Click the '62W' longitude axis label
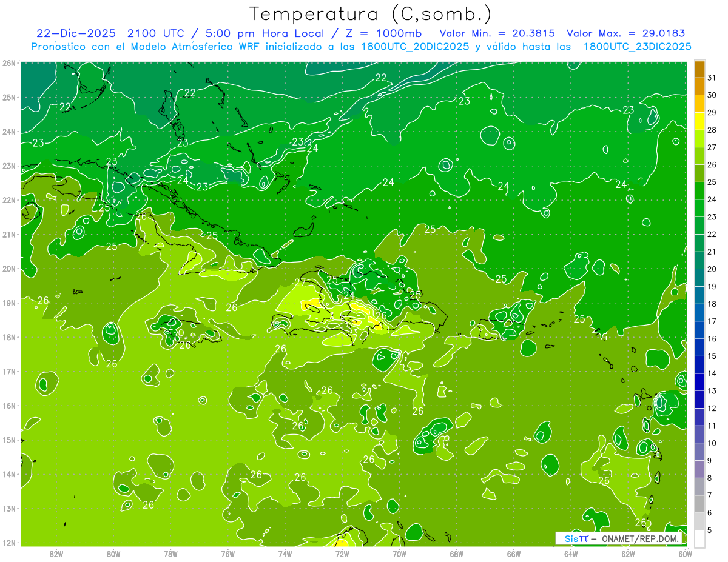 [628, 553]
